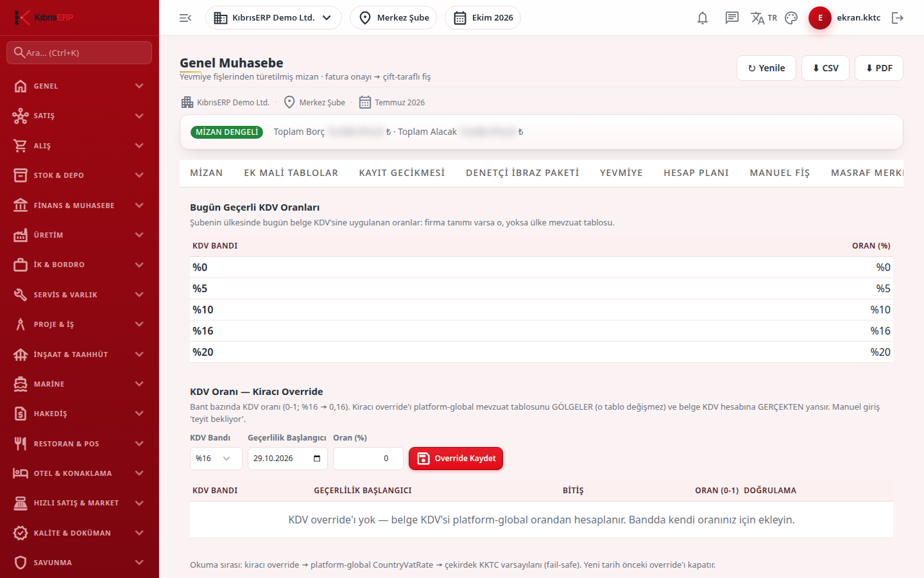
Task: Click the Oran (%) input field
Action: click(x=368, y=459)
